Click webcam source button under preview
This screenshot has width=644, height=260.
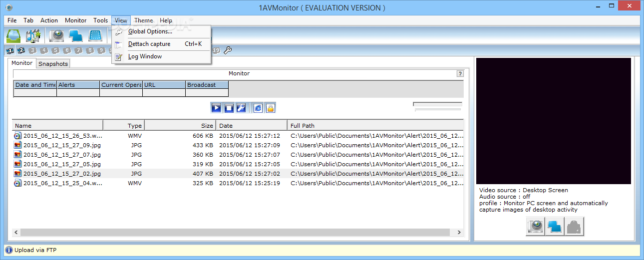536,227
